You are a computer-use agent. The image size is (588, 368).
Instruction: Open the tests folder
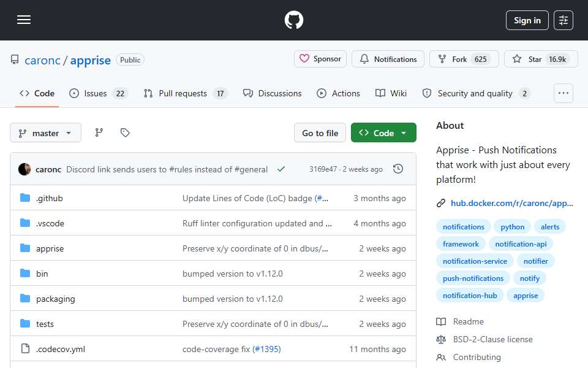45,324
